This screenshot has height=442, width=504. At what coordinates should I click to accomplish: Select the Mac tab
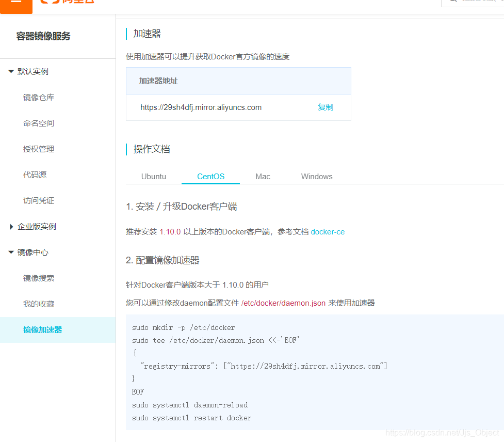point(263,176)
